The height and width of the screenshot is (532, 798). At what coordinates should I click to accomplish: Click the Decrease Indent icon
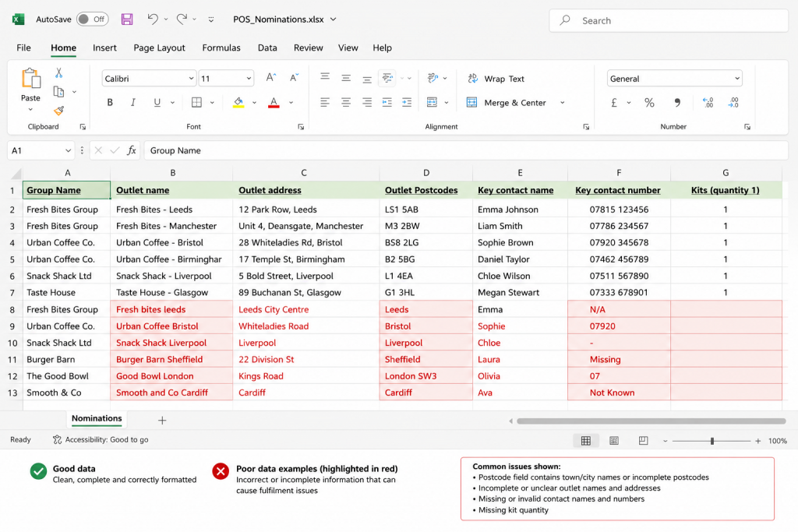pos(387,102)
